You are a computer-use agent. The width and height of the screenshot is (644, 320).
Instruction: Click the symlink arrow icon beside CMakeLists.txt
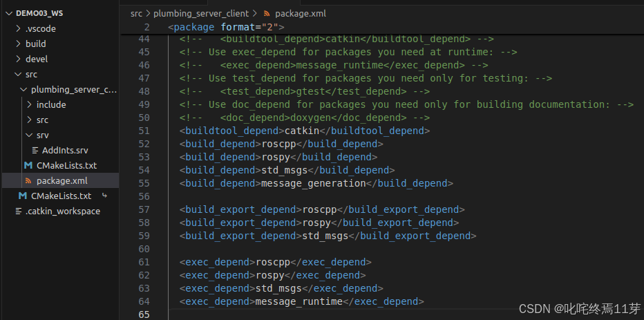105,196
